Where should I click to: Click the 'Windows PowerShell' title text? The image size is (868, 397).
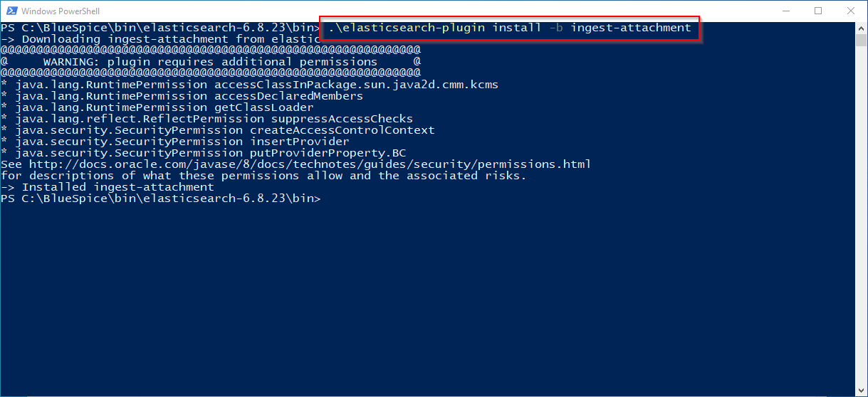61,11
